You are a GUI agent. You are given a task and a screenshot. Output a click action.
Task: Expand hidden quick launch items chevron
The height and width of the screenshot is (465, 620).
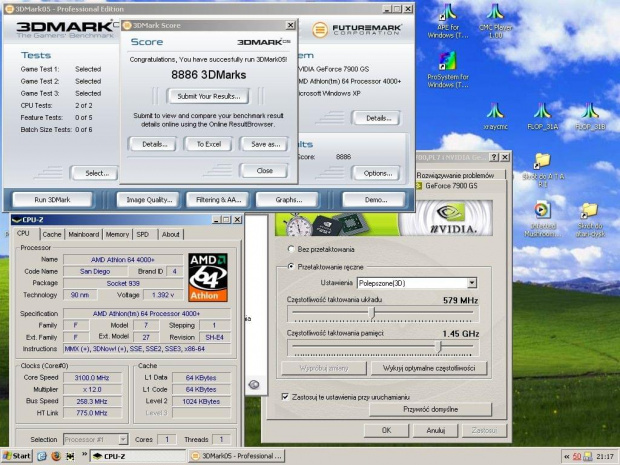(84, 454)
